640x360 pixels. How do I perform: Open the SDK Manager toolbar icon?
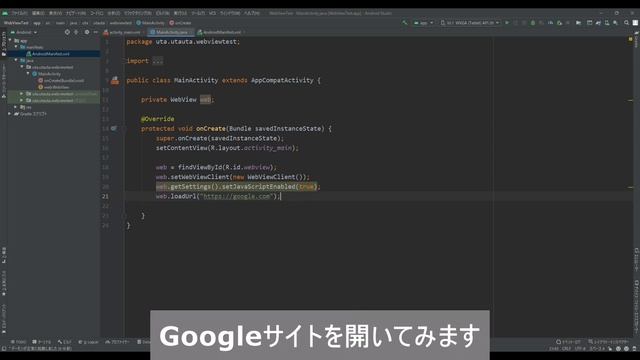click(x=616, y=23)
